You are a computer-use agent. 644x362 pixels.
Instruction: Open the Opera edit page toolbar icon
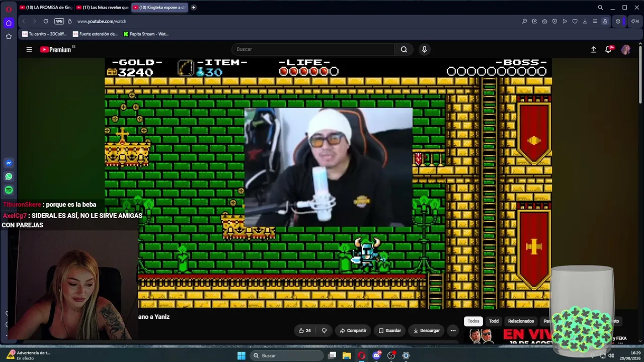click(x=534, y=21)
